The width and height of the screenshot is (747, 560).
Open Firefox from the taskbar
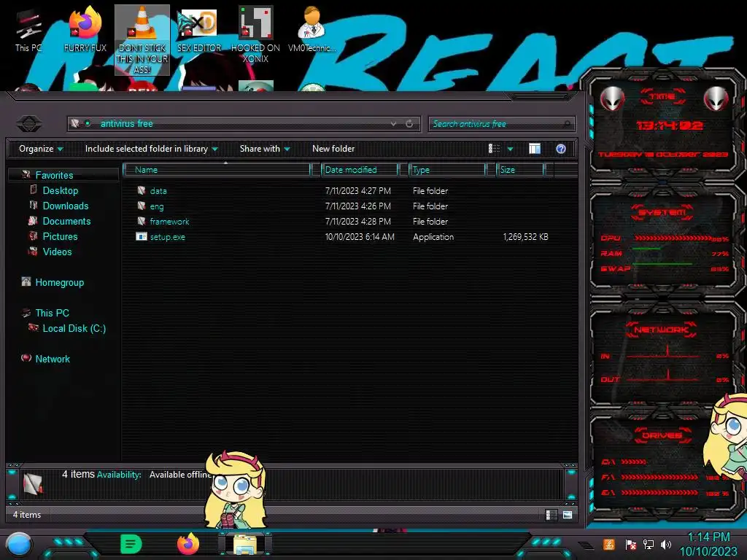coord(188,544)
